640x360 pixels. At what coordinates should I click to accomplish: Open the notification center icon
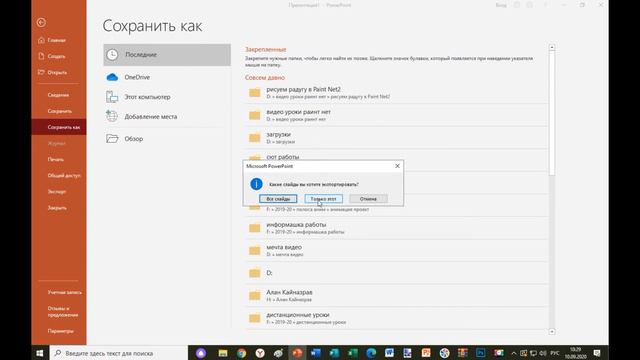click(x=597, y=353)
